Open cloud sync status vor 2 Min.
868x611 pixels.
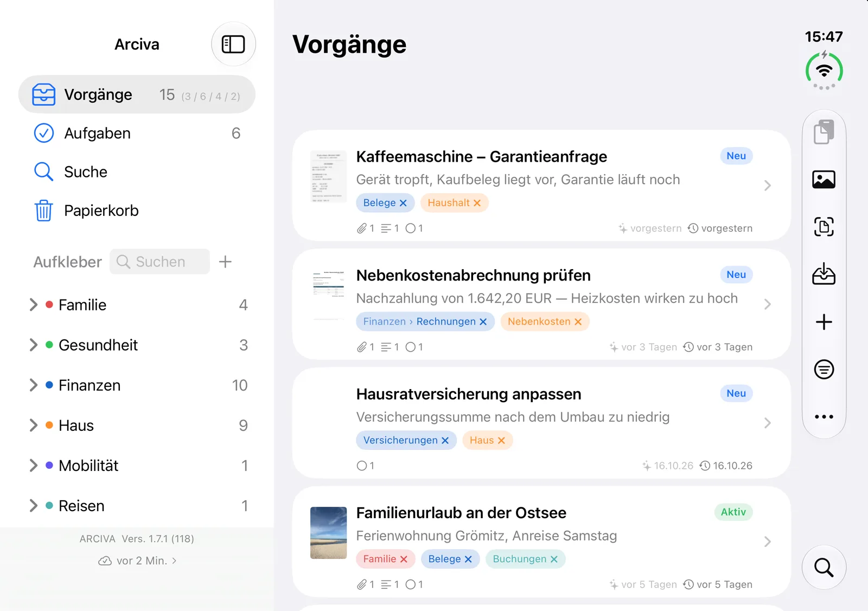137,561
